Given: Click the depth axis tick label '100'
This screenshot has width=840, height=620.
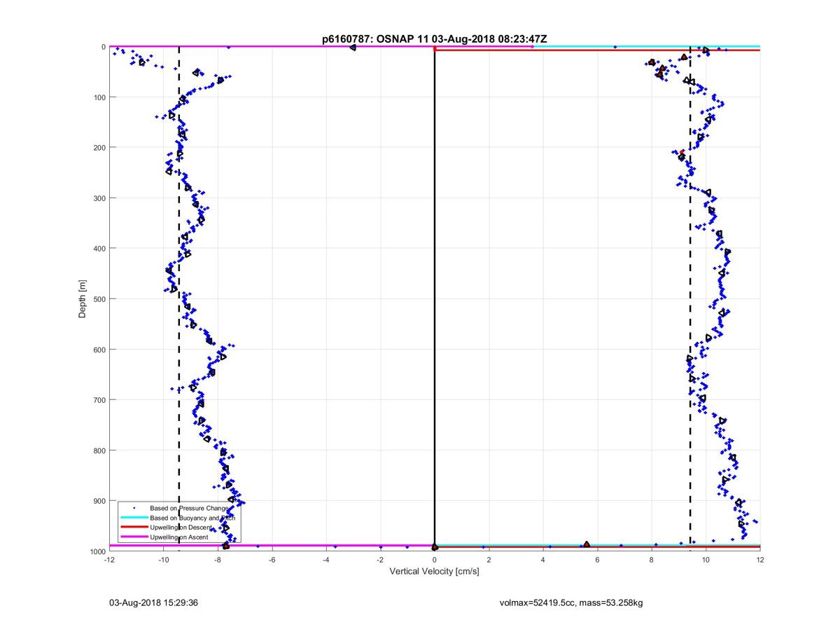Looking at the screenshot, I should point(99,97).
